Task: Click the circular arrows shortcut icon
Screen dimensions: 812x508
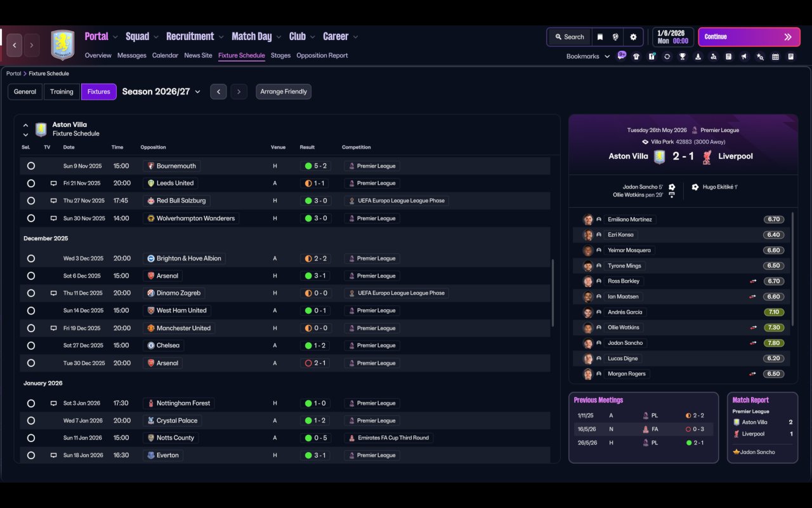Action: click(x=667, y=57)
